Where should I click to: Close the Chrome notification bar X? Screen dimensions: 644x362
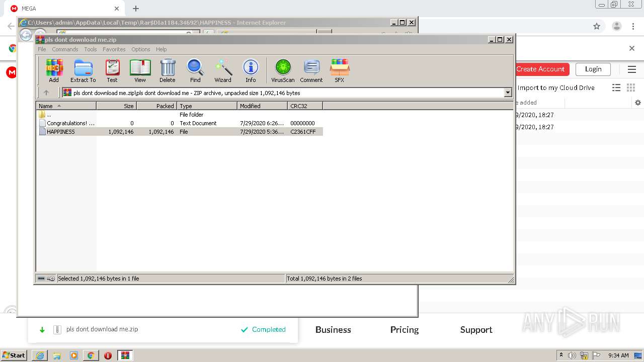(632, 48)
